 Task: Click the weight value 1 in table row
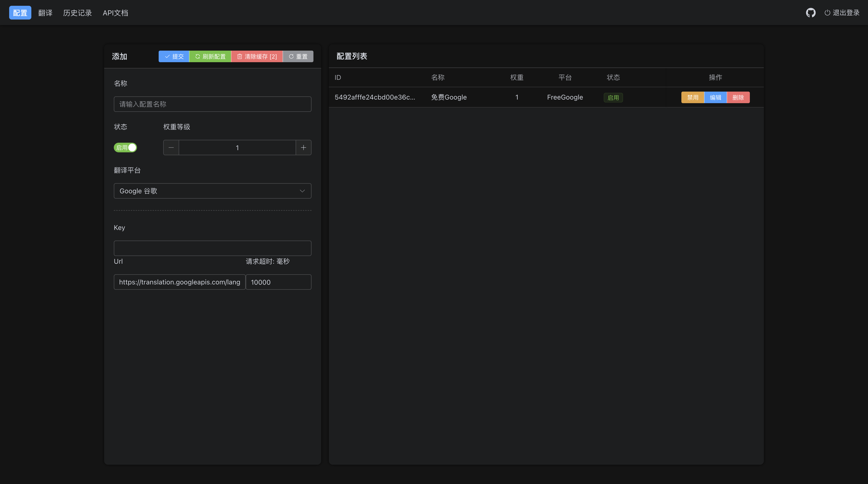[x=516, y=97]
